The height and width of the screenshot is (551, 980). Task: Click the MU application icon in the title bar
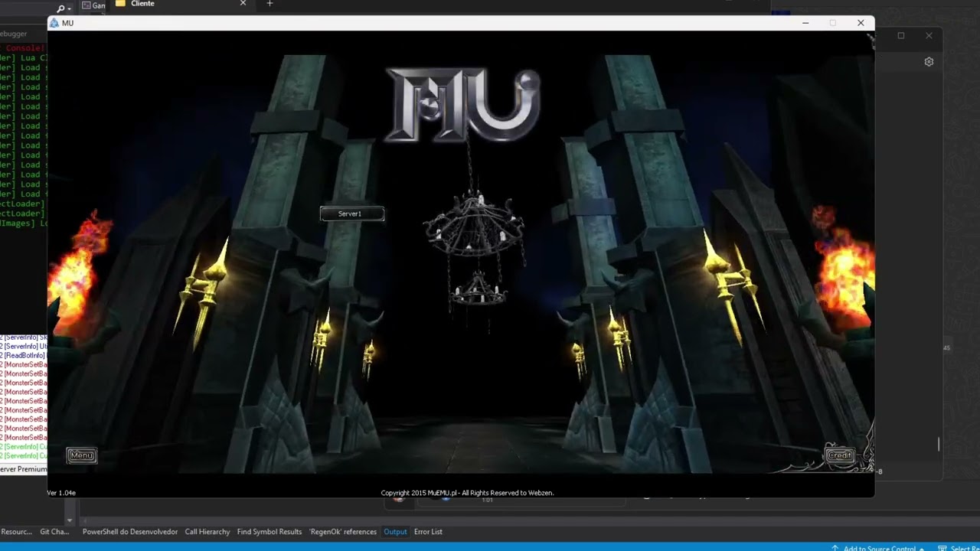54,23
